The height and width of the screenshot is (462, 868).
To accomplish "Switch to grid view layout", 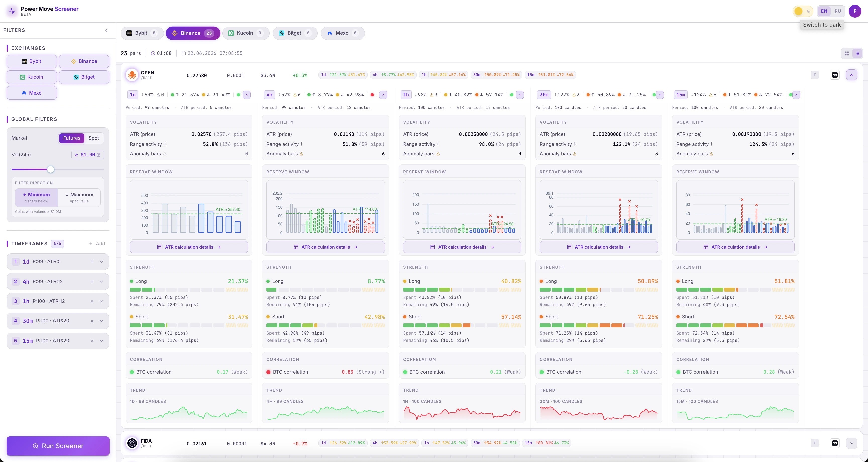I will coord(846,53).
